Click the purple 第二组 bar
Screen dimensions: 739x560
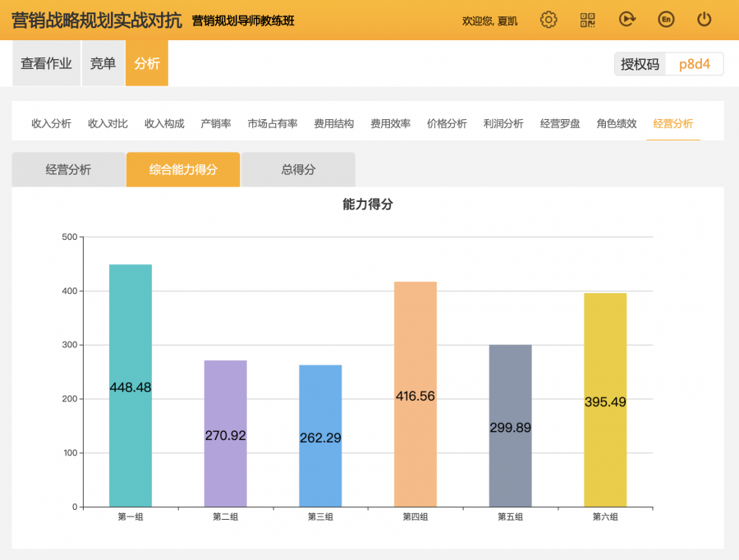[x=225, y=434]
